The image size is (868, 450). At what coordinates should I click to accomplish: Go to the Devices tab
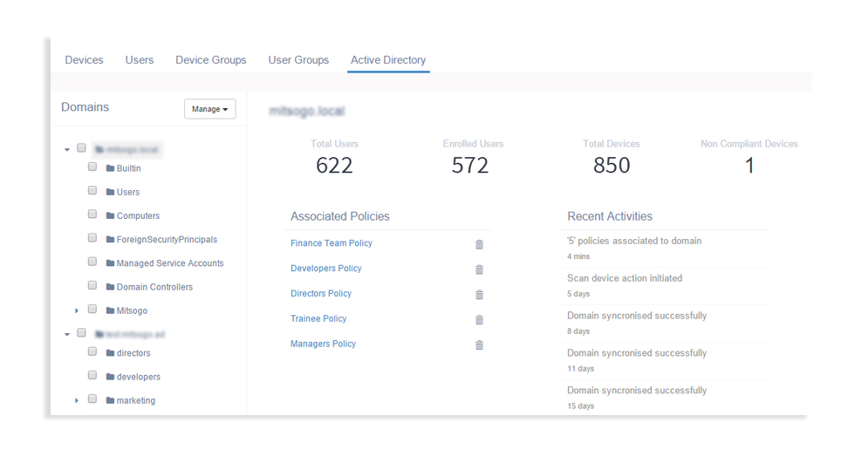point(84,60)
